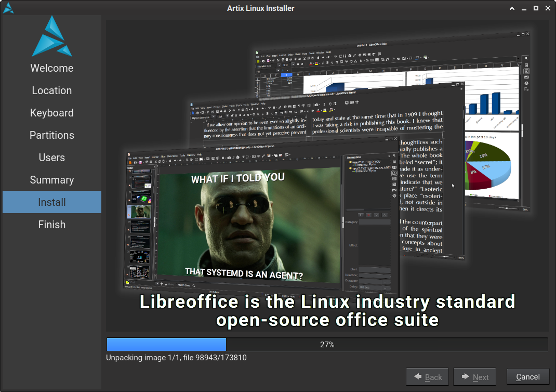Switch to the Users step
This screenshot has width=556, height=392.
pos(51,158)
